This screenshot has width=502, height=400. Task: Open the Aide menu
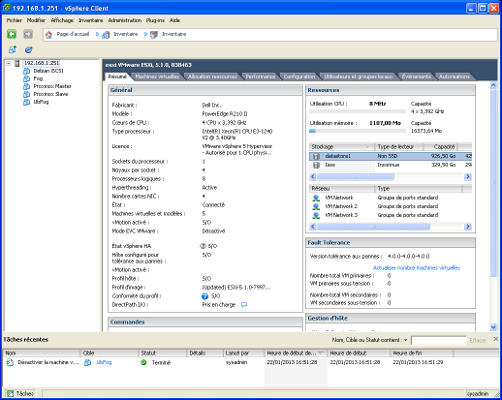click(x=175, y=20)
